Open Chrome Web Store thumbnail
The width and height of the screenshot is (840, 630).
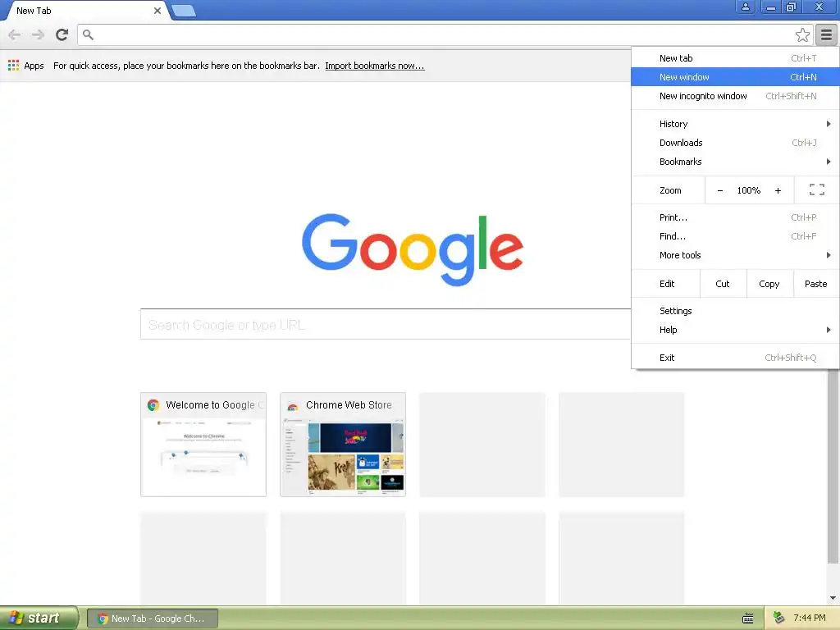tap(343, 444)
